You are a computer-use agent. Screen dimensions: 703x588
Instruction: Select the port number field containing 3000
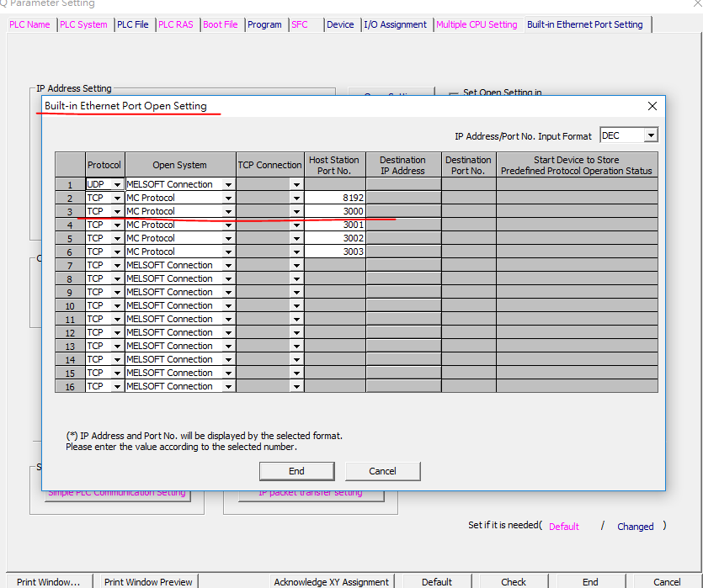tap(335, 211)
